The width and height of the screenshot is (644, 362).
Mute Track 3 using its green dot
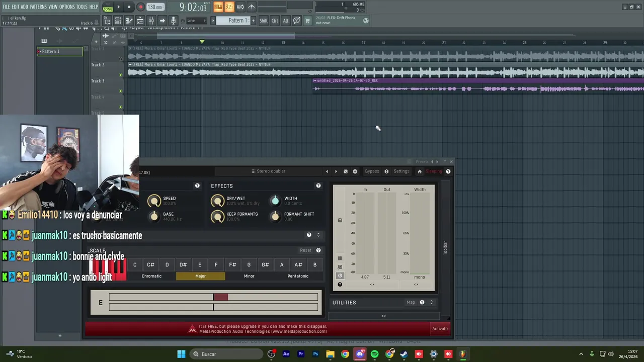[120, 91]
